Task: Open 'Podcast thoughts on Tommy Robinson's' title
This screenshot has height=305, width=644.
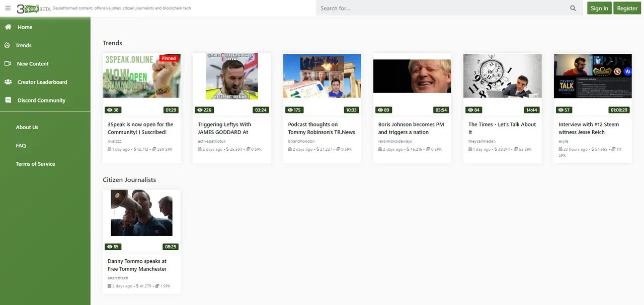Action: point(321,128)
